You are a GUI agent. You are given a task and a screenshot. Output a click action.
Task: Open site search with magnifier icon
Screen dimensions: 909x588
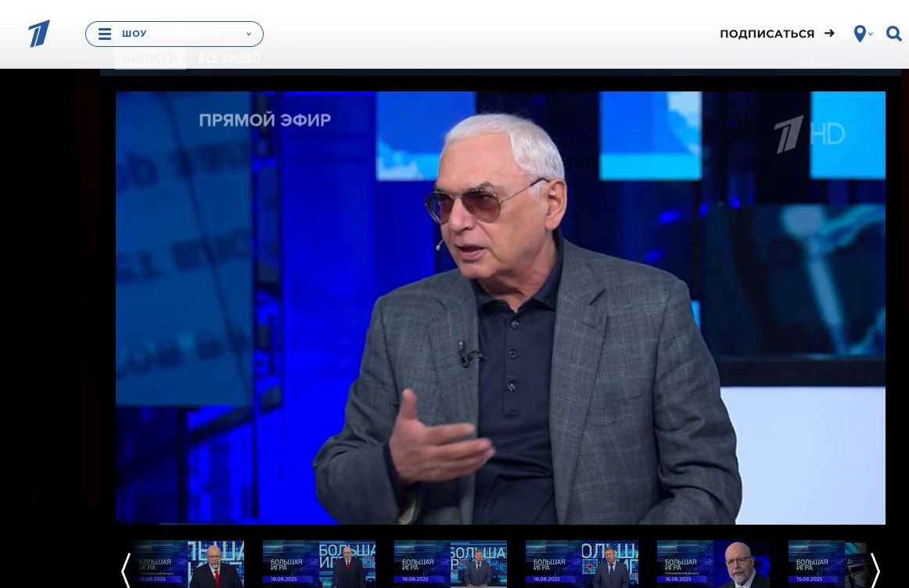click(893, 34)
